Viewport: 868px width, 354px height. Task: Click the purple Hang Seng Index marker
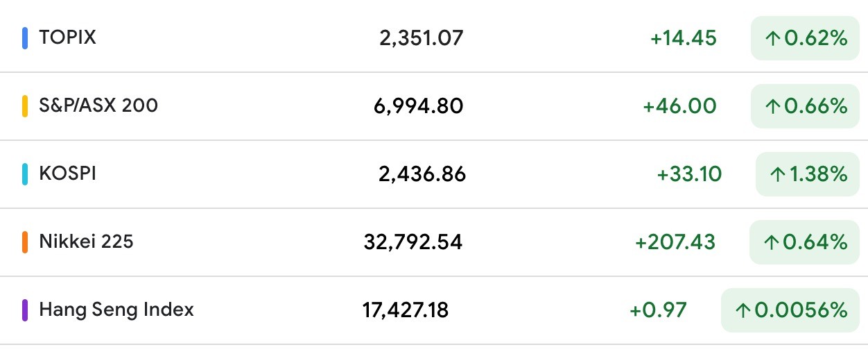pyautogui.click(x=25, y=310)
